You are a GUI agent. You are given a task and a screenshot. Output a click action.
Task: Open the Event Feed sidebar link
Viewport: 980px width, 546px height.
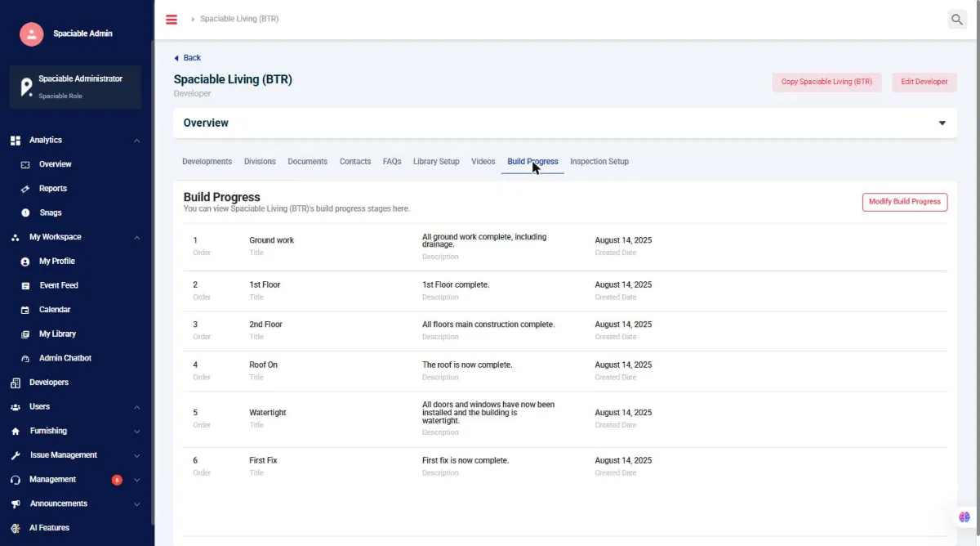click(59, 285)
